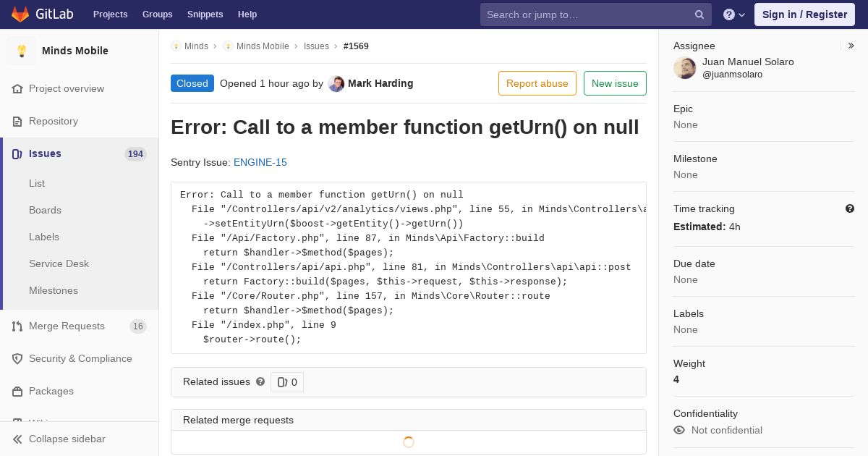
Task: Open the Boards submenu item
Action: [45, 210]
